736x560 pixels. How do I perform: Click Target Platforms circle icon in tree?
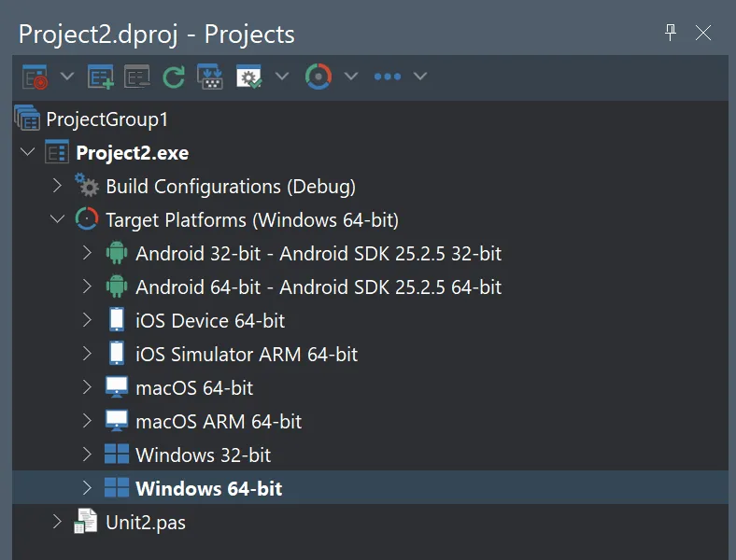[x=87, y=219]
